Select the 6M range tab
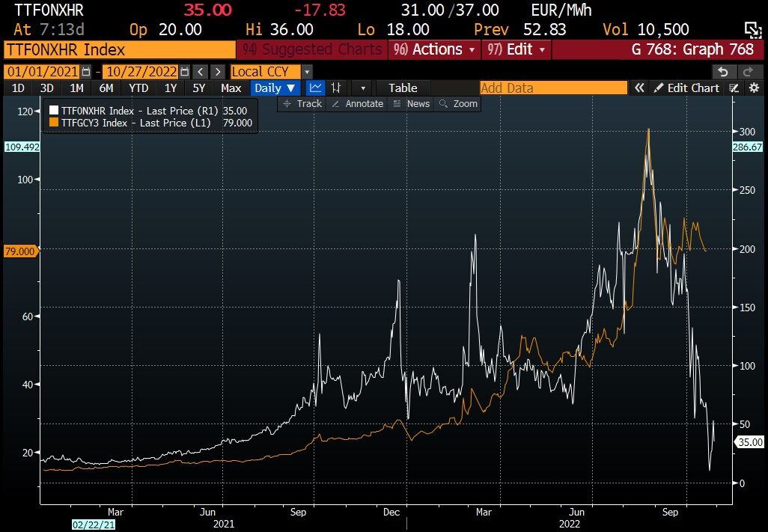768x532 pixels. [106, 88]
